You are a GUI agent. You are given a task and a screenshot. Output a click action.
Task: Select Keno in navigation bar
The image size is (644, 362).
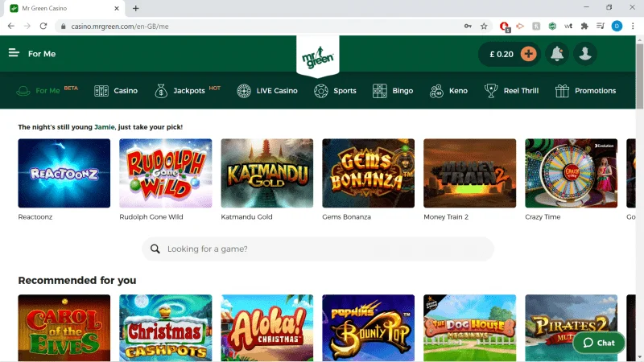(458, 91)
